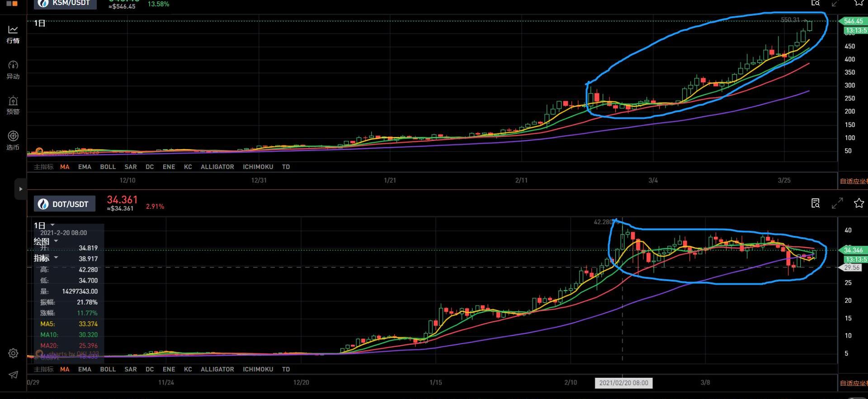
Task: Open the 1日 timeframe dropdown on DOT chart
Action: [x=44, y=225]
